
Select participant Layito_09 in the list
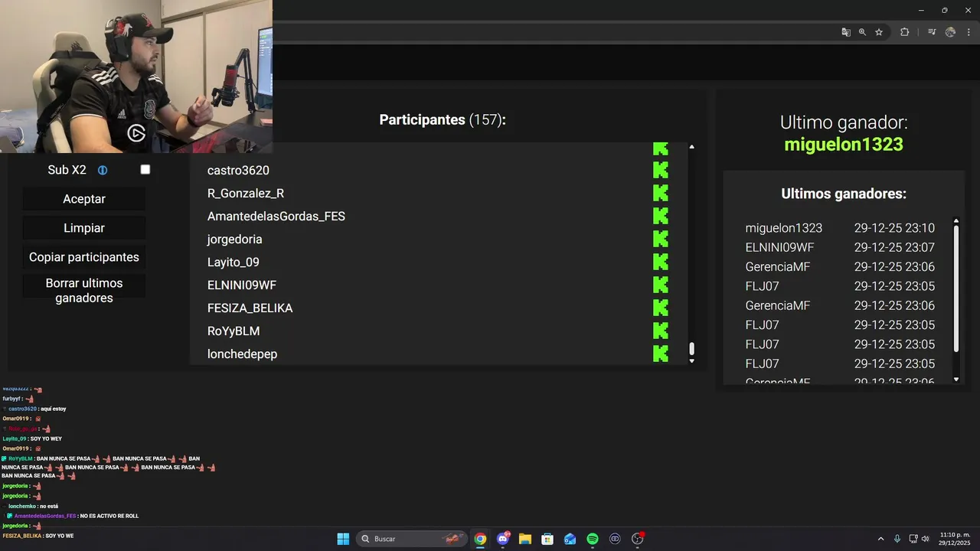pos(233,262)
